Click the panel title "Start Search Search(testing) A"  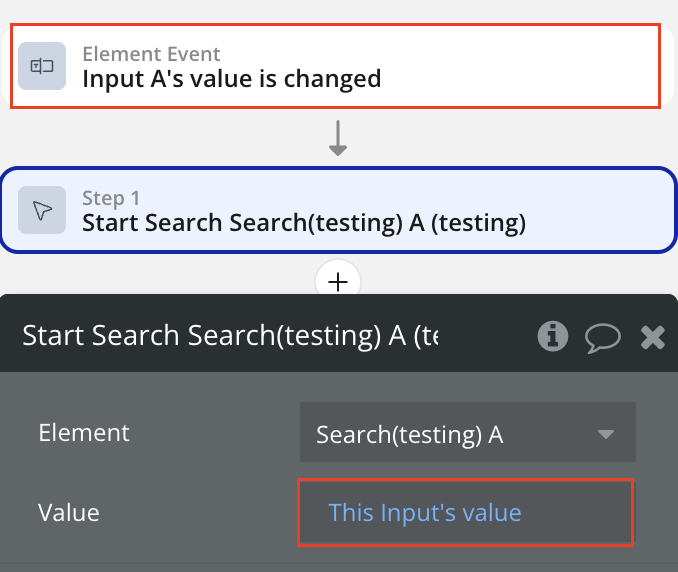coord(230,336)
